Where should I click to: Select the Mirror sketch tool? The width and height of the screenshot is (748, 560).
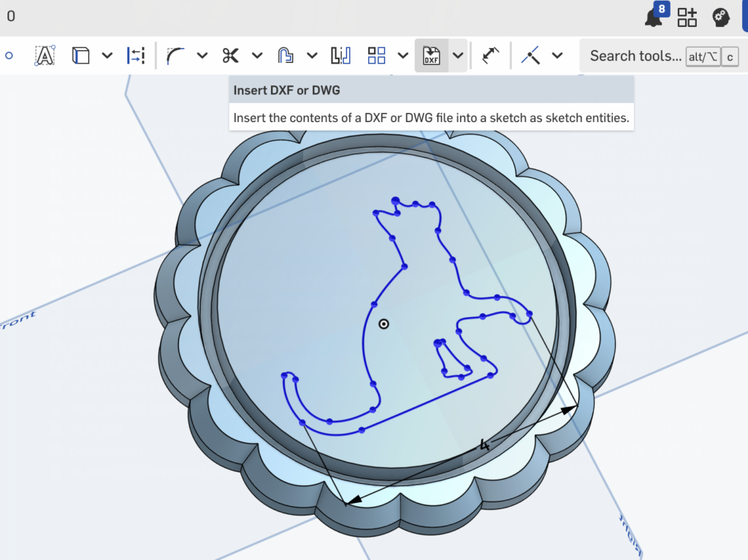click(x=340, y=55)
